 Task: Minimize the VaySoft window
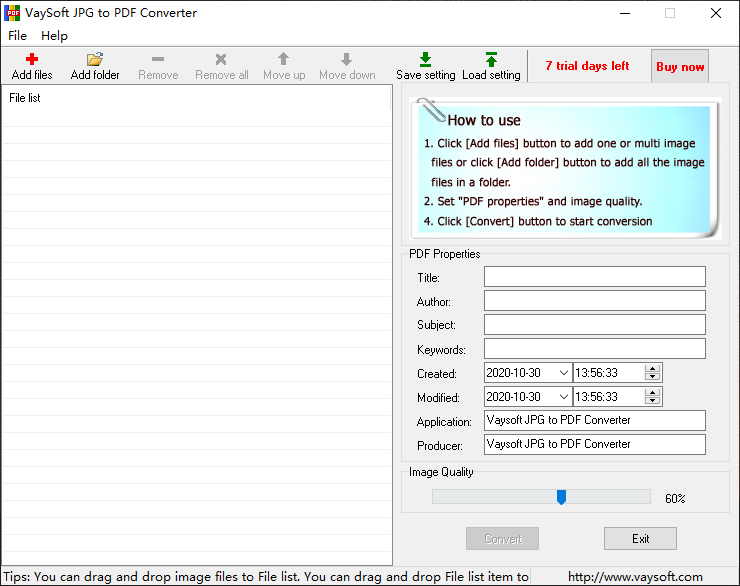click(625, 13)
